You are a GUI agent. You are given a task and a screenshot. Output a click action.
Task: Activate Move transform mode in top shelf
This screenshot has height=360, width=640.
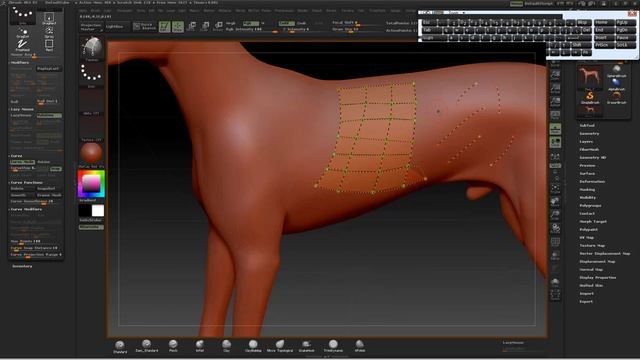click(191, 27)
